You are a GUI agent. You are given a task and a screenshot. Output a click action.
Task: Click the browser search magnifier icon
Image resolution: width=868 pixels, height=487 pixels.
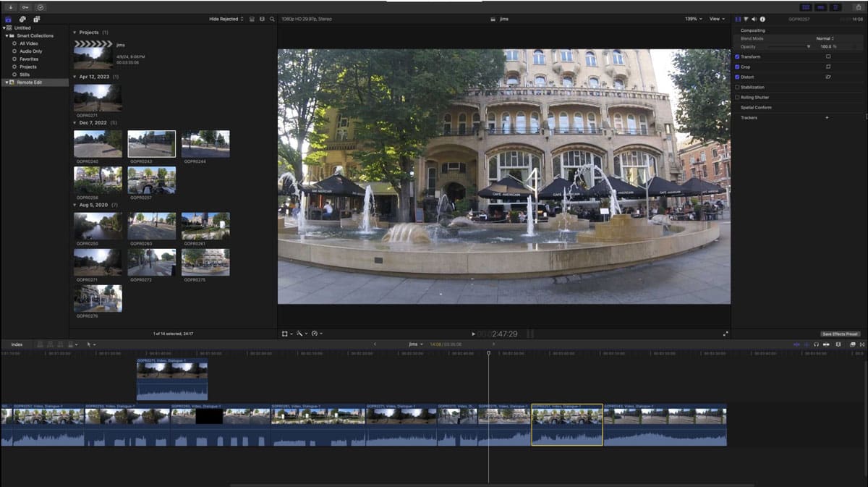click(x=272, y=19)
